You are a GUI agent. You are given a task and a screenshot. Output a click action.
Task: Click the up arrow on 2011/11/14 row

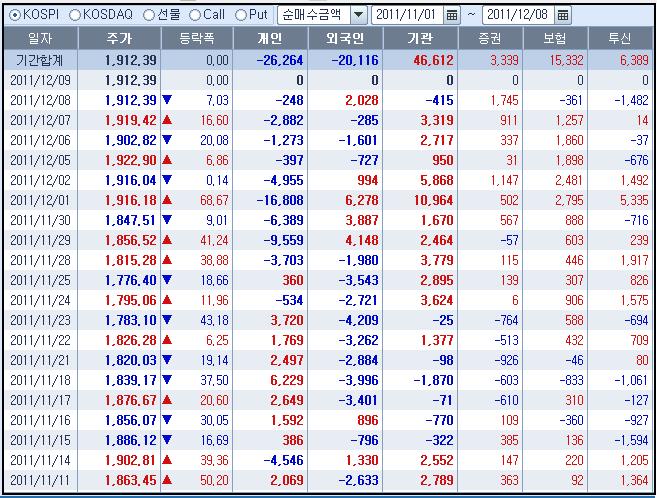click(x=167, y=460)
